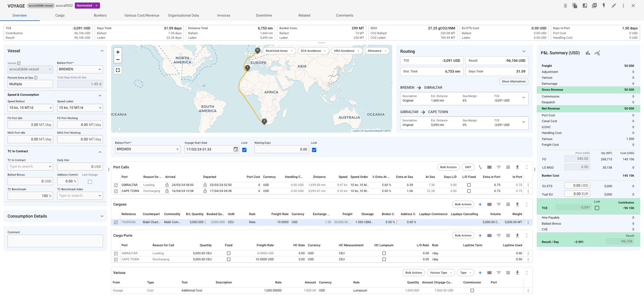This screenshot has height=300, width=644.
Task: Add a new cargo with plus icon
Action: coord(480,204)
